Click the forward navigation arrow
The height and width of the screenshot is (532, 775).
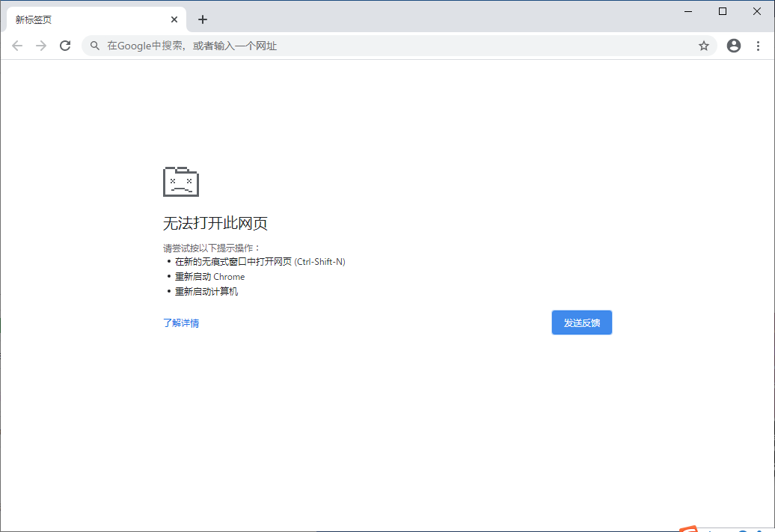pos(41,45)
